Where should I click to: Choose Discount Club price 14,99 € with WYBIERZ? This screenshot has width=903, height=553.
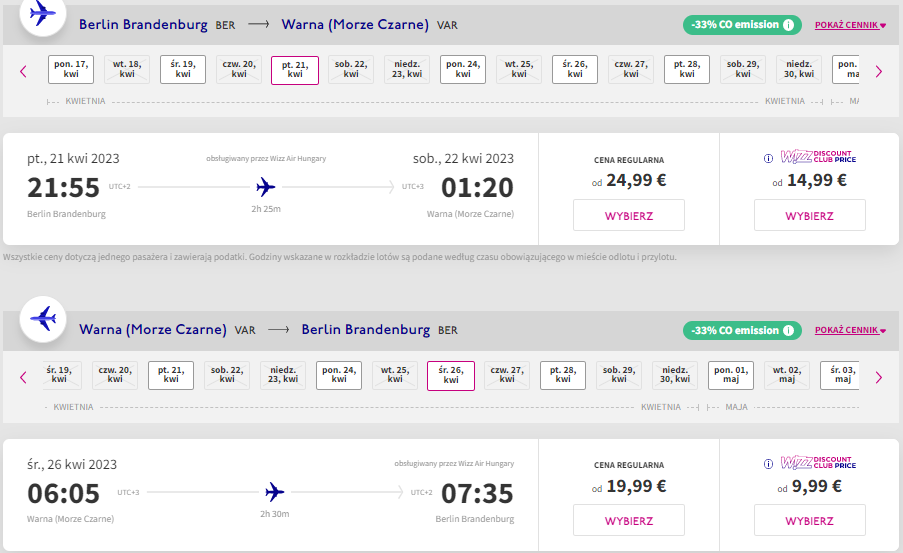[x=810, y=215]
